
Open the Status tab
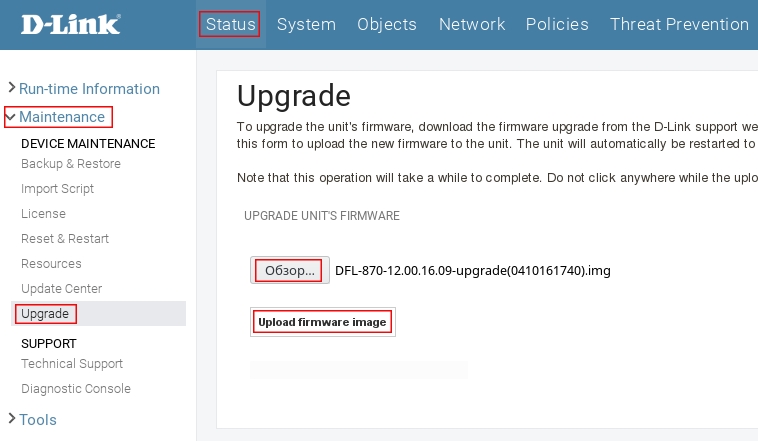click(x=231, y=24)
